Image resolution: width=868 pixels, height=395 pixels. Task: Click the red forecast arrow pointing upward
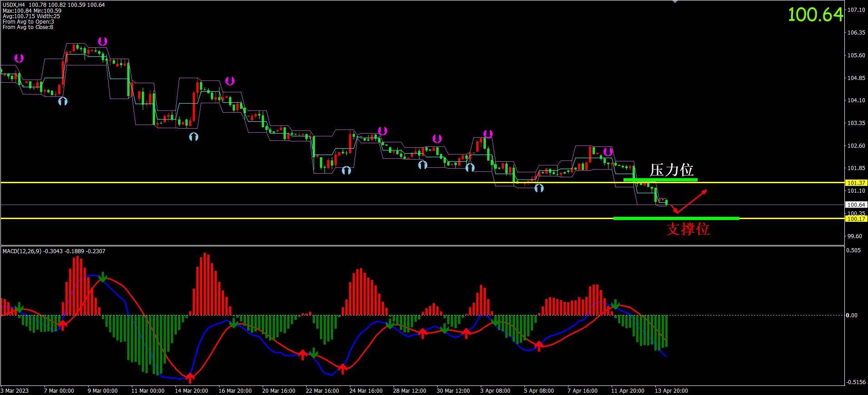[x=693, y=200]
